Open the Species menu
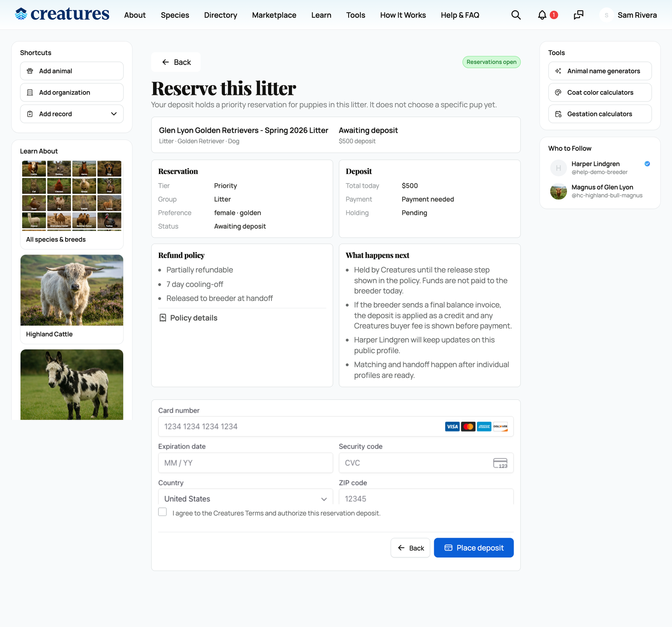Screen dimensions: 672x627 (175, 15)
